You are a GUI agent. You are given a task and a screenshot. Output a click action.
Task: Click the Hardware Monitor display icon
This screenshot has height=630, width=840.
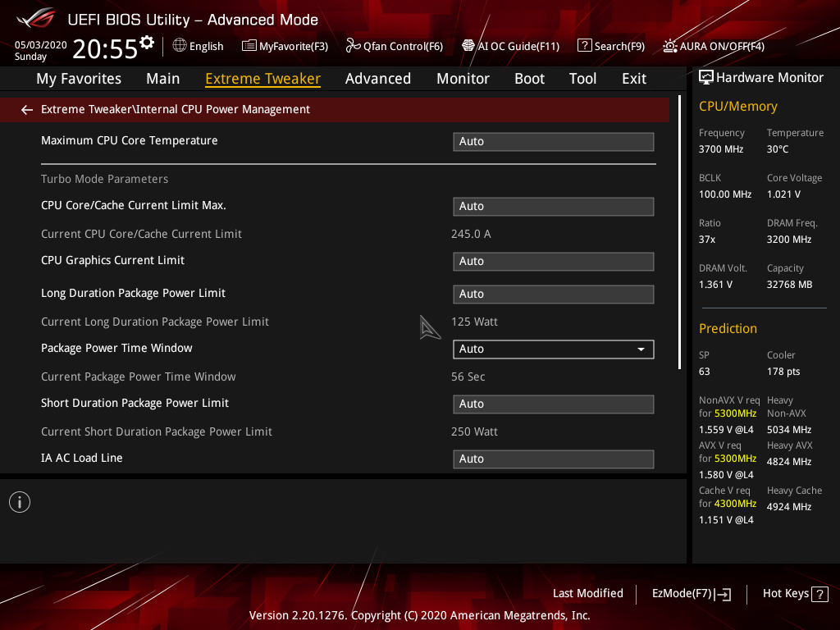[x=706, y=78]
